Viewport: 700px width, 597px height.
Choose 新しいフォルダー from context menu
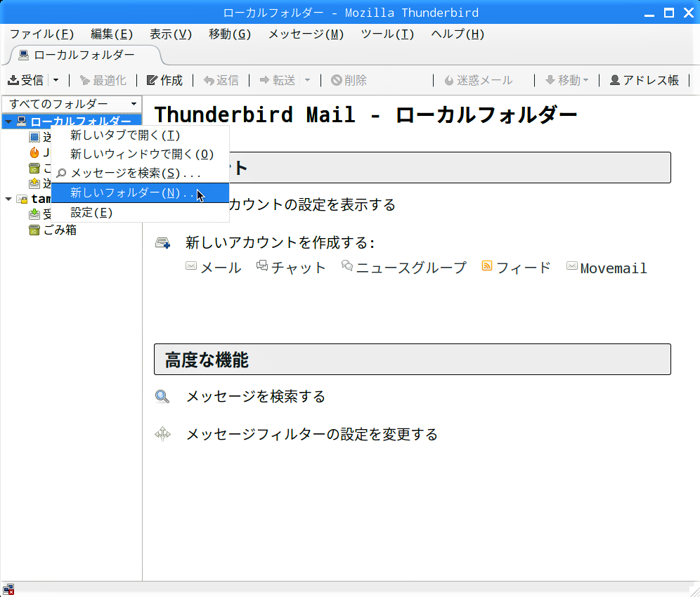point(140,192)
